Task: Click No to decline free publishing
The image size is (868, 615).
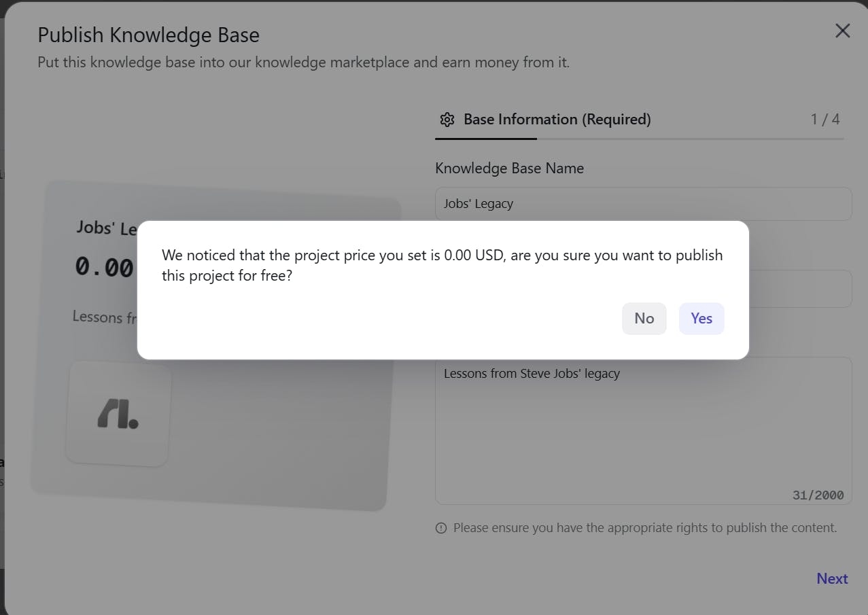Action: [644, 318]
